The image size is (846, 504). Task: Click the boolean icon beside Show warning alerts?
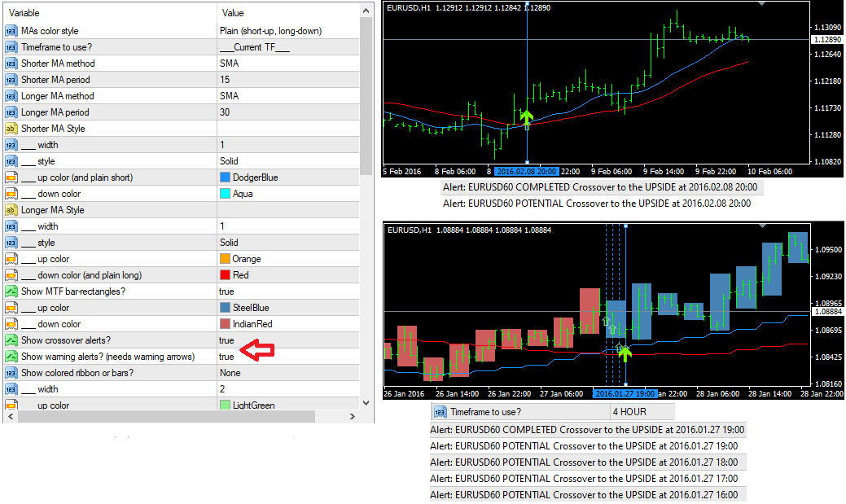point(11,357)
